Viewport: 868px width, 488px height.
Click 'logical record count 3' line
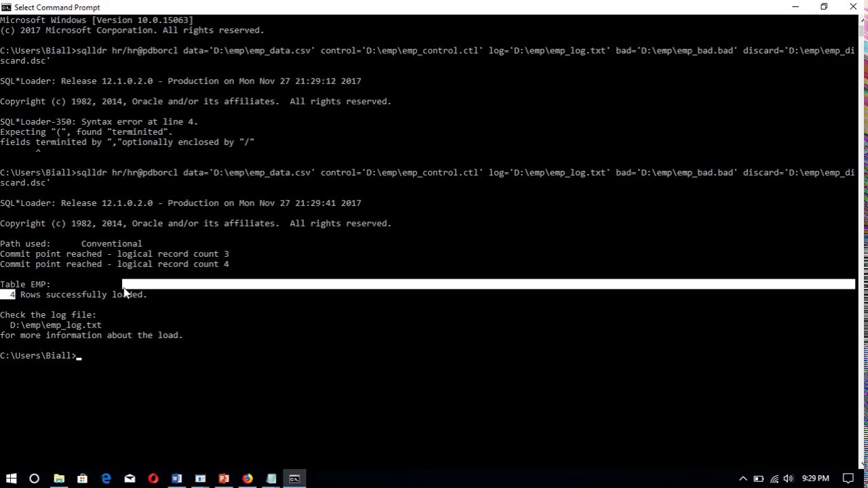(115, 253)
